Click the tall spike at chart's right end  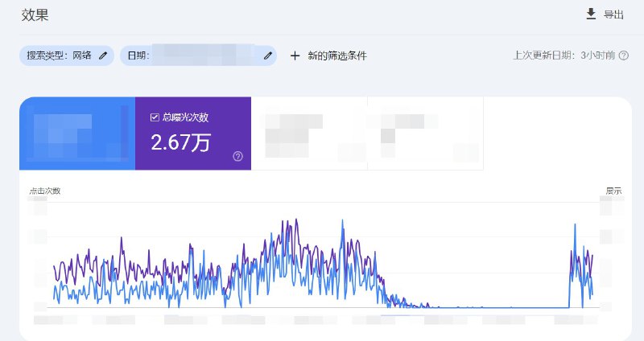pyautogui.click(x=575, y=227)
